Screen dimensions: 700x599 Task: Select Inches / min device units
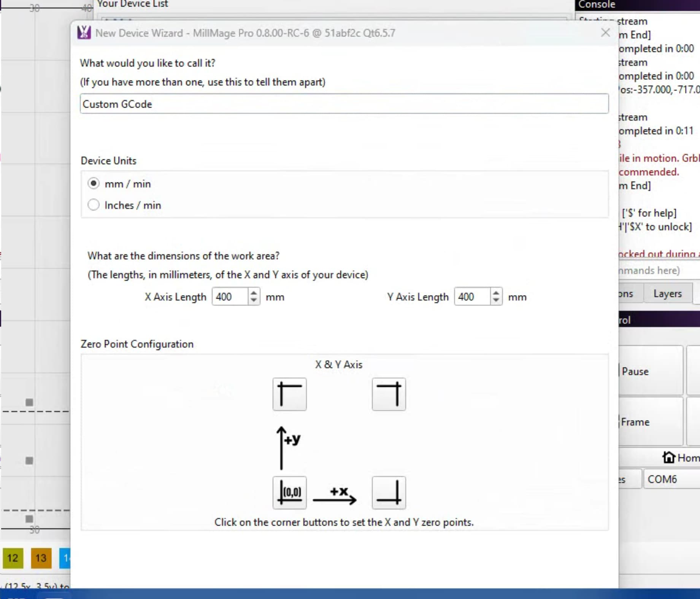coord(94,205)
